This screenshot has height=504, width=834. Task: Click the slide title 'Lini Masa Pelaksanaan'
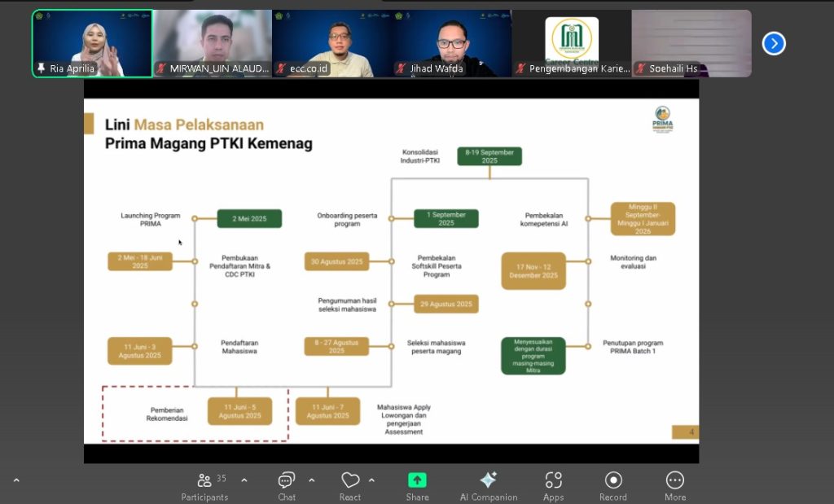point(185,125)
